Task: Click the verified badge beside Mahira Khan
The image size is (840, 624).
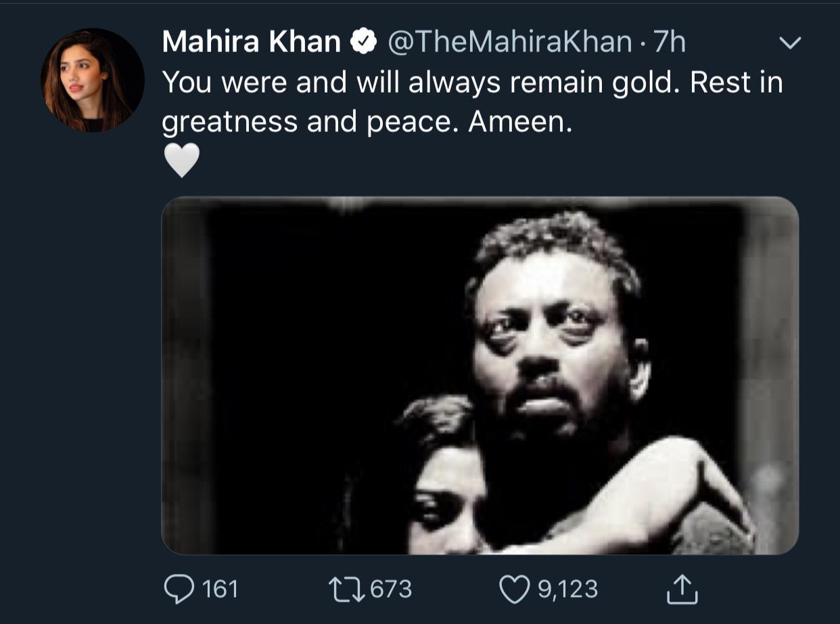Action: 363,43
